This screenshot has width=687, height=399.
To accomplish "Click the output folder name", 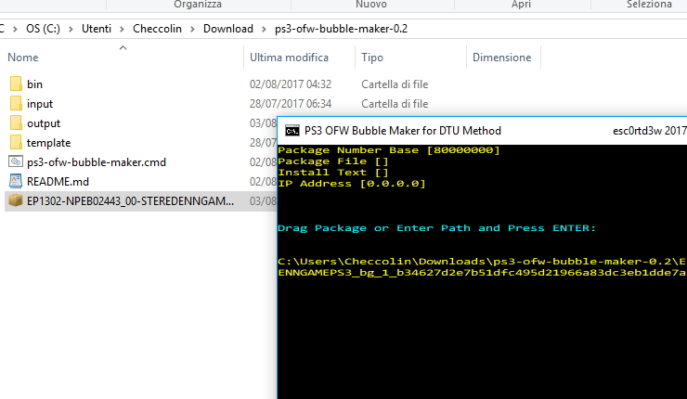I will tap(43, 124).
